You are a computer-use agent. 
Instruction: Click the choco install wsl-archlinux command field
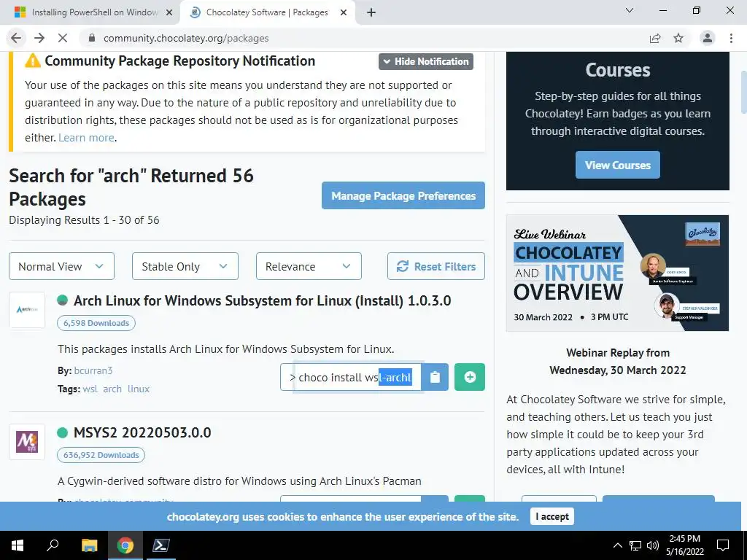tap(351, 377)
